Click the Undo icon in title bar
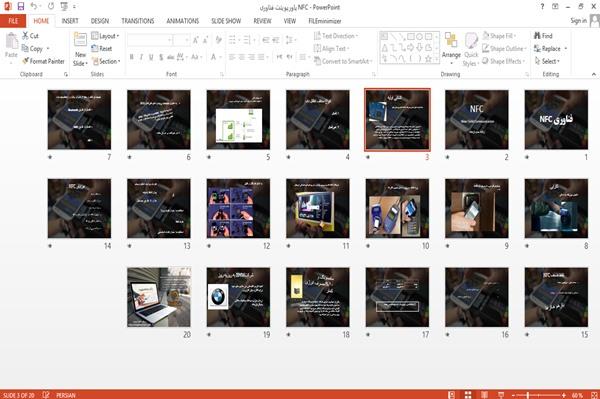Viewport: 600px width, 399px height. pos(34,7)
